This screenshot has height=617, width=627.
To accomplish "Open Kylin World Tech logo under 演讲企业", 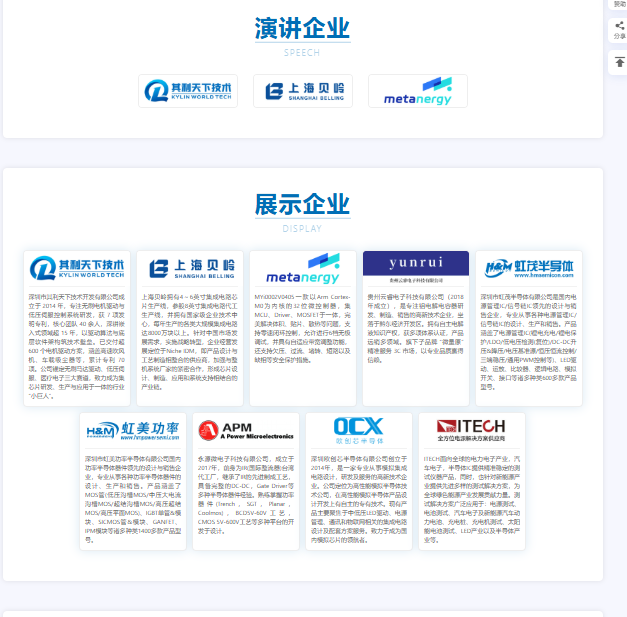I will click(188, 91).
